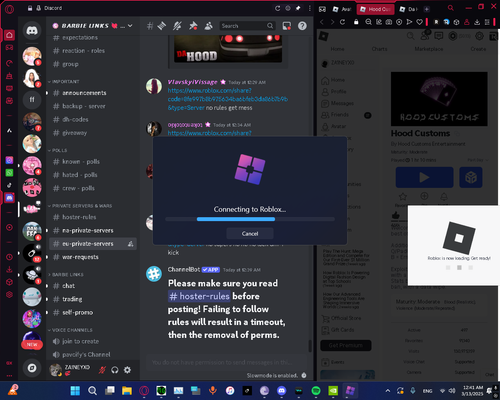Viewport: 500px width, 400px height.
Task: Open hoster-rules channel mention link
Action: pos(199,296)
